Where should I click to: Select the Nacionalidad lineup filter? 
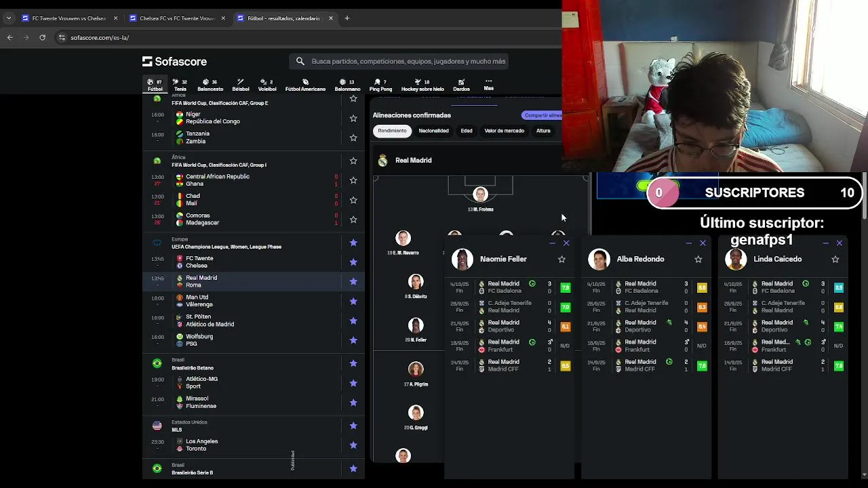433,131
